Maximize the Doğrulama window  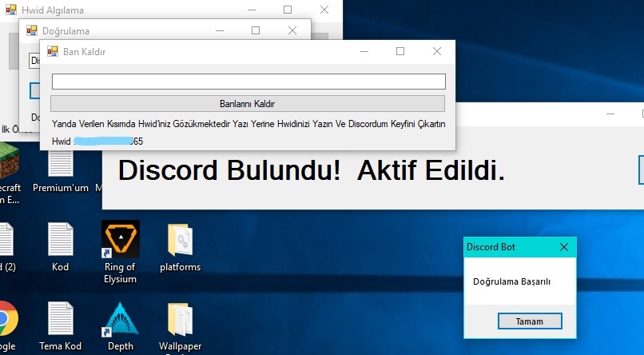256,30
